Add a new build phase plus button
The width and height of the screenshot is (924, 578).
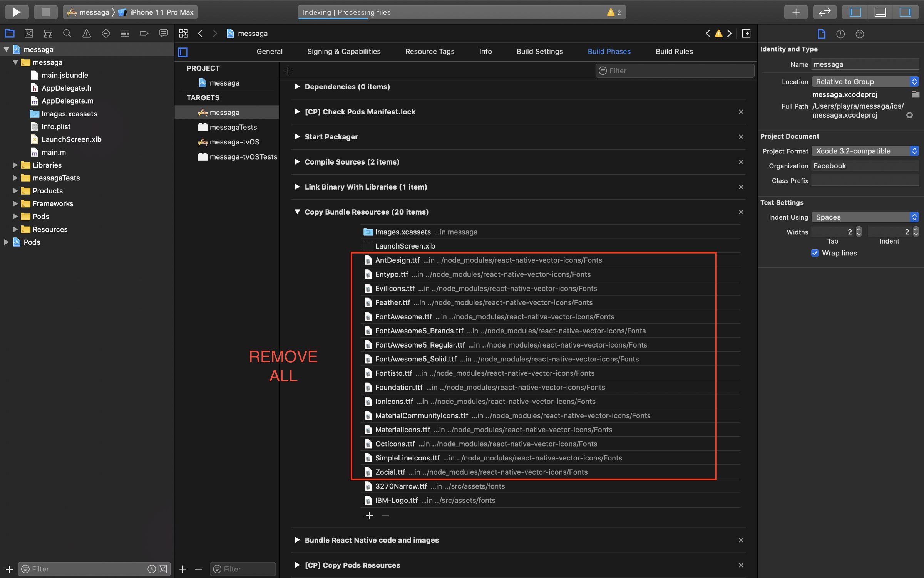(x=288, y=71)
